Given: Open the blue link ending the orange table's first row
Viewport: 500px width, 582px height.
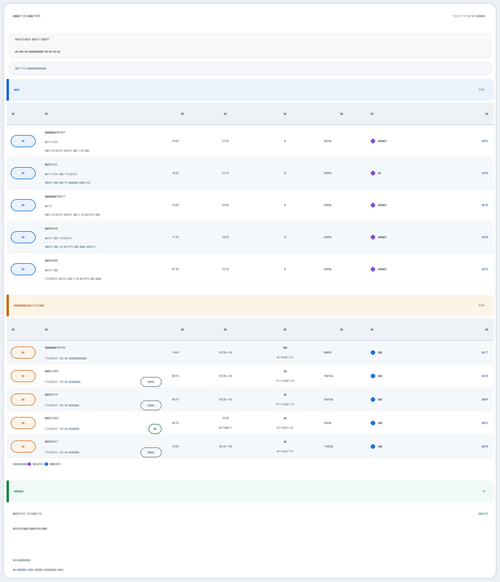Looking at the screenshot, I should click(x=485, y=353).
